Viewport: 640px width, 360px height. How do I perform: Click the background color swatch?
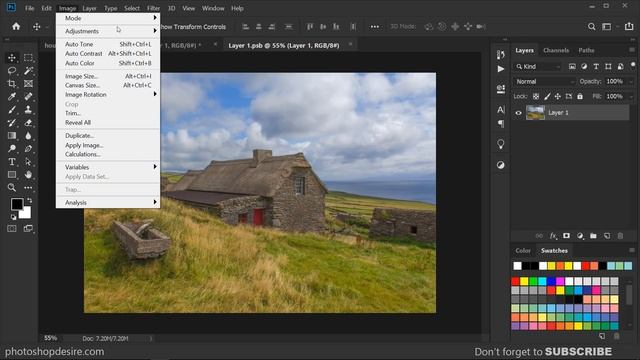point(26,213)
